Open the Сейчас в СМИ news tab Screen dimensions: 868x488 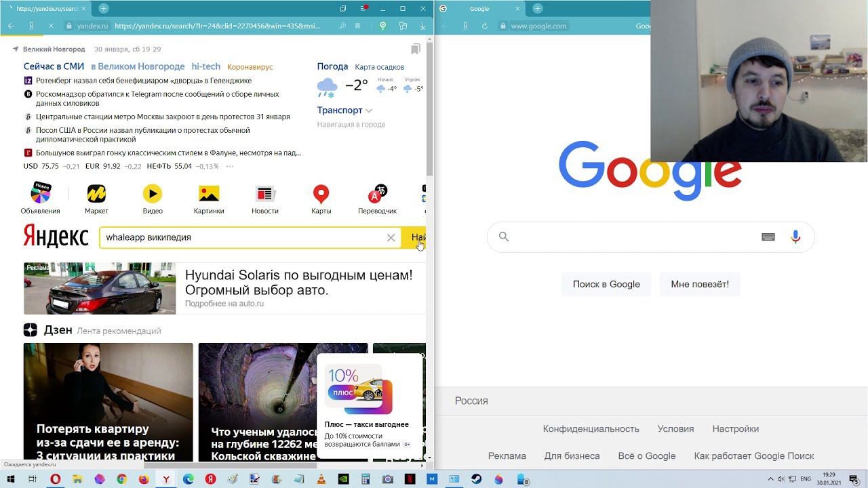[x=54, y=66]
